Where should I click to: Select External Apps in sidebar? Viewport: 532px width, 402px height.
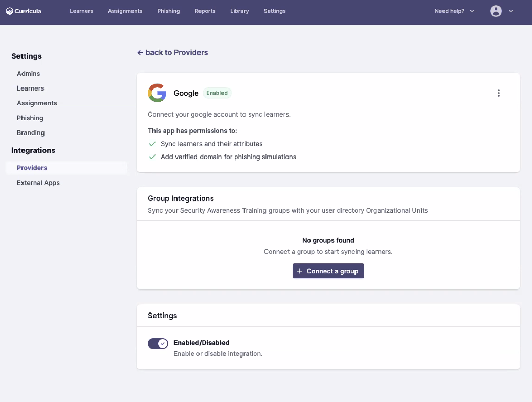38,183
